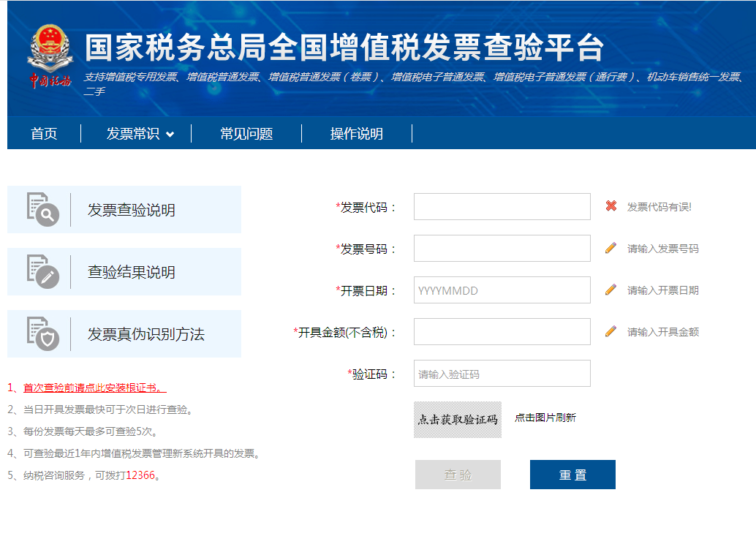Click the 首次查验前请点此安装根证书 link
Image resolution: width=756 pixels, height=536 pixels.
click(95, 388)
